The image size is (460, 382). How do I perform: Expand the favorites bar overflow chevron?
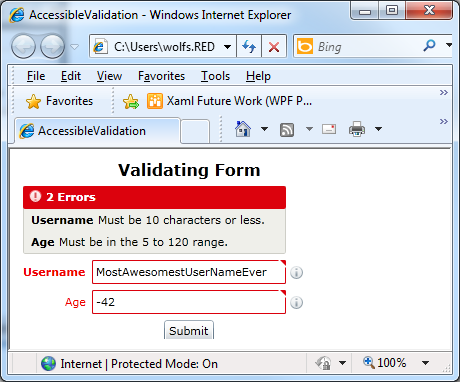[x=443, y=92]
